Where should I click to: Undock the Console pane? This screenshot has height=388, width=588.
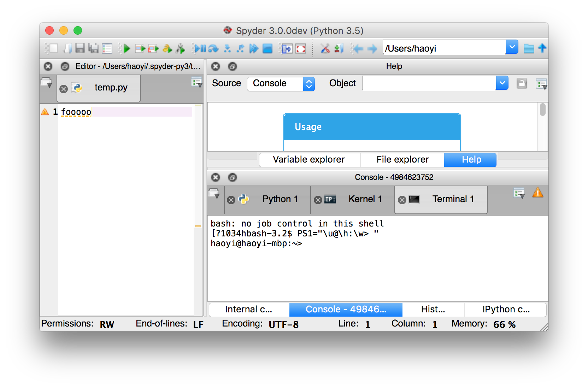point(232,177)
